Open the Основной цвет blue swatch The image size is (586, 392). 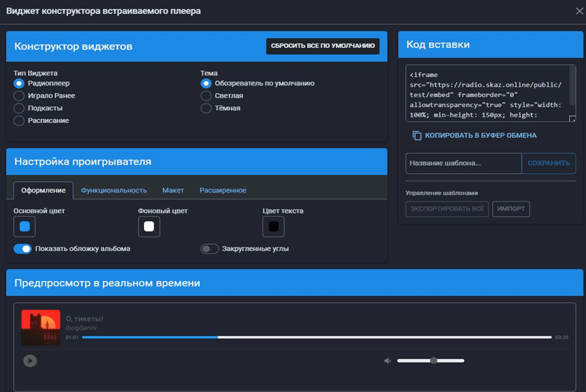click(25, 227)
